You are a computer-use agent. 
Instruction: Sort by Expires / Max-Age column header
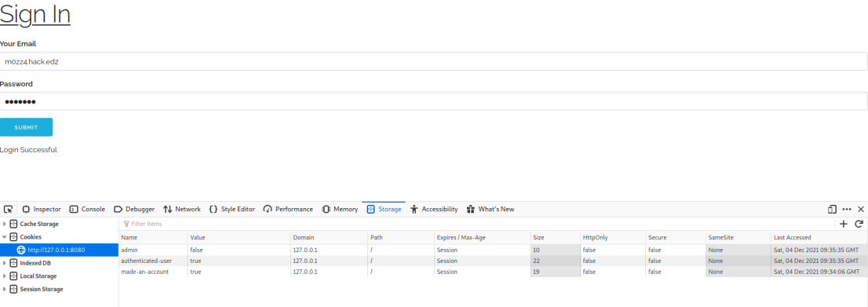[482, 237]
